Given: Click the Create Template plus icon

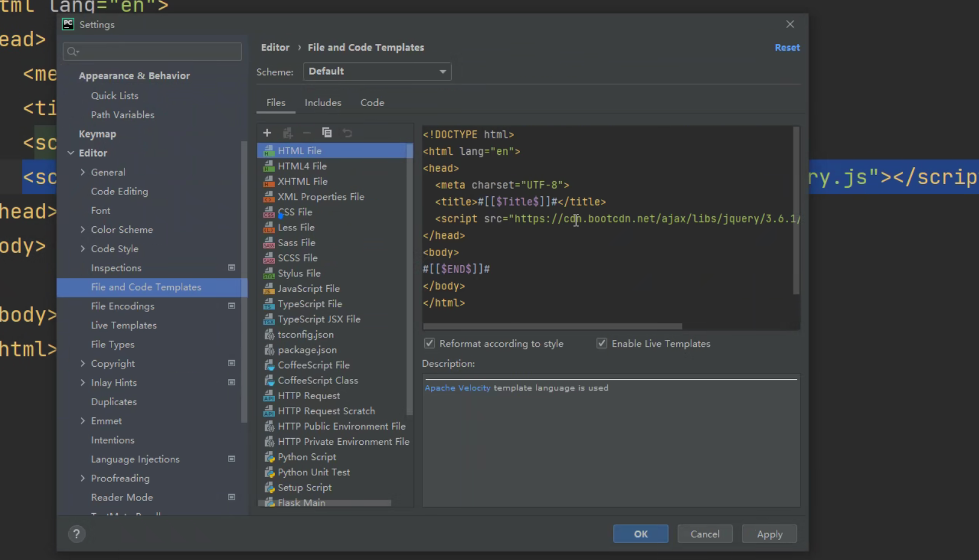Looking at the screenshot, I should (267, 133).
